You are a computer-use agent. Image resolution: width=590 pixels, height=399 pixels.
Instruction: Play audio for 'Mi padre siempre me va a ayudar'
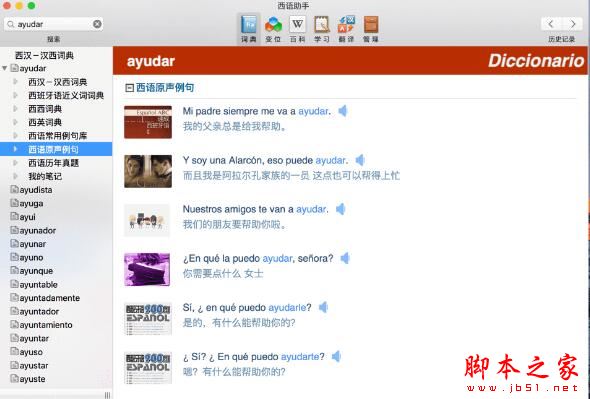pyautogui.click(x=343, y=111)
